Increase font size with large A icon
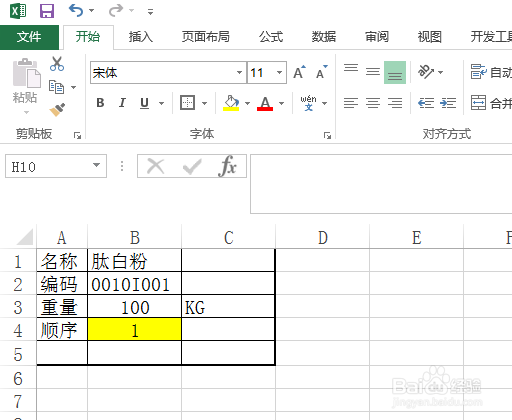 click(x=299, y=72)
